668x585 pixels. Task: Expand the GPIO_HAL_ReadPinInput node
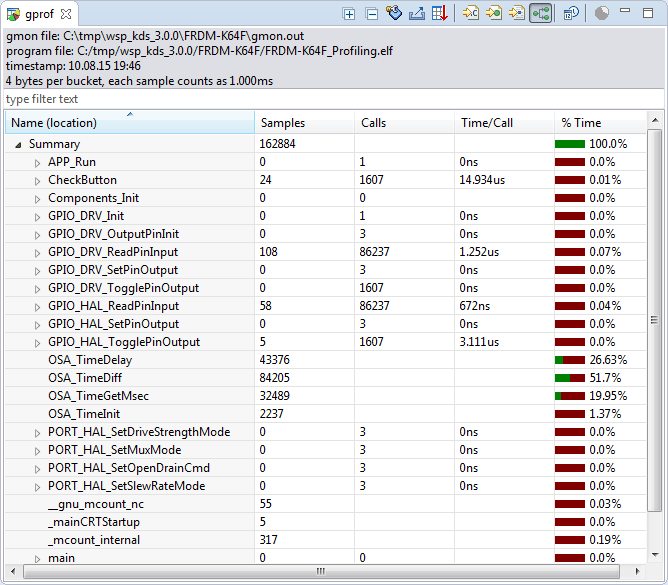point(37,307)
